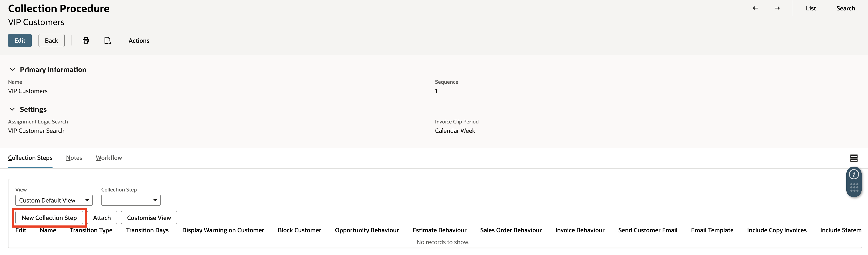
Task: Collapse the Settings section
Action: tap(12, 109)
